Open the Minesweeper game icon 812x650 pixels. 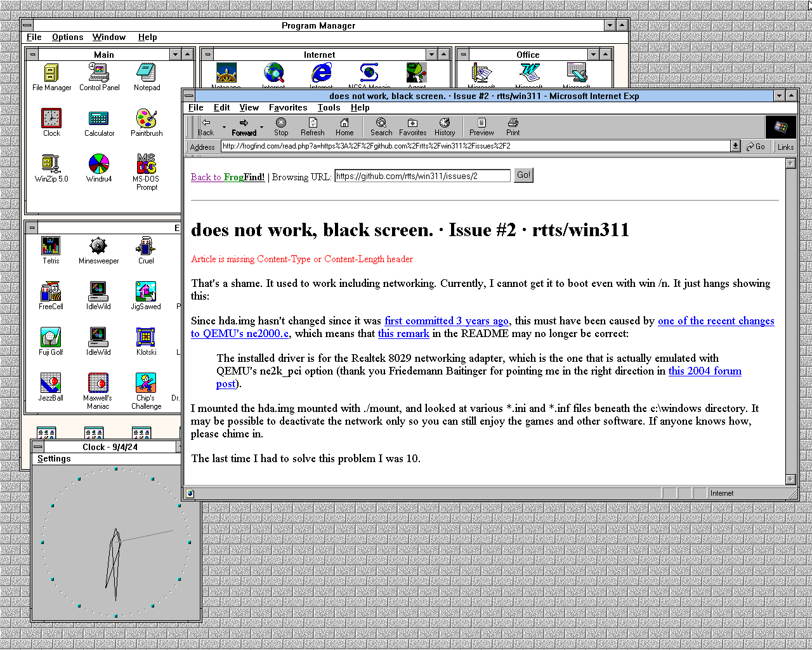pos(98,246)
